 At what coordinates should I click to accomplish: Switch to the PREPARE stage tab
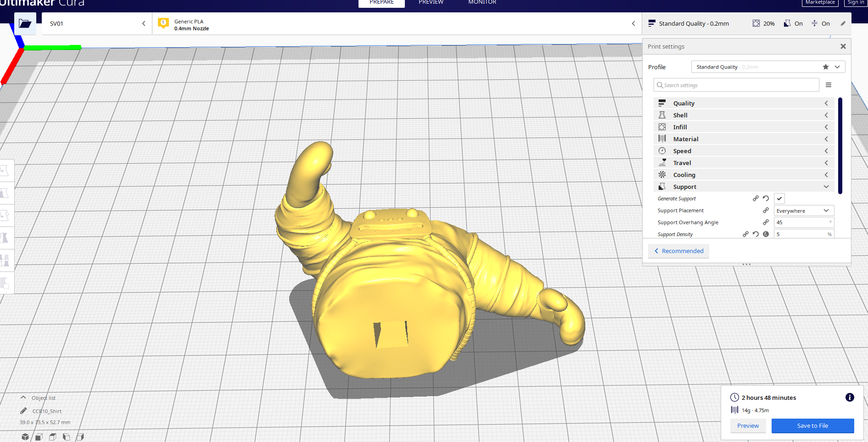[381, 3]
